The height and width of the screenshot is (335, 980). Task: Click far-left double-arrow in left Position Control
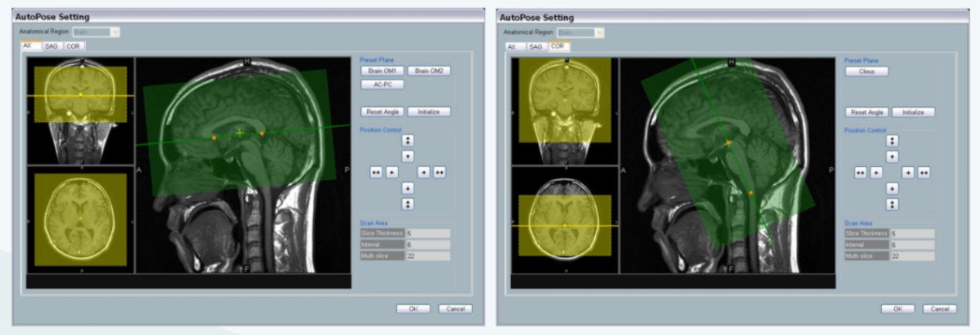point(376,172)
